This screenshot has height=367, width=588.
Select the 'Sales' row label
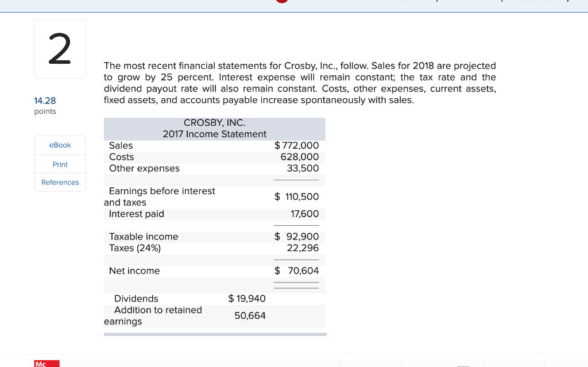tap(121, 145)
